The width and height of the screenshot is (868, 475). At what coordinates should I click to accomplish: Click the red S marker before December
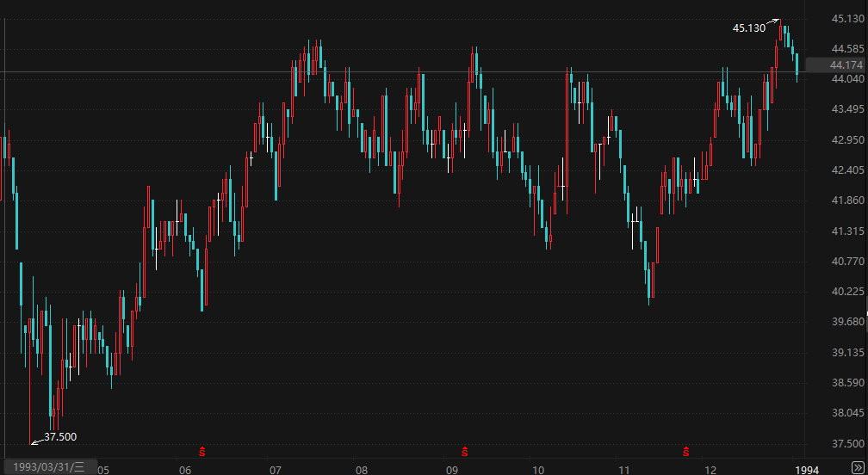click(x=686, y=451)
